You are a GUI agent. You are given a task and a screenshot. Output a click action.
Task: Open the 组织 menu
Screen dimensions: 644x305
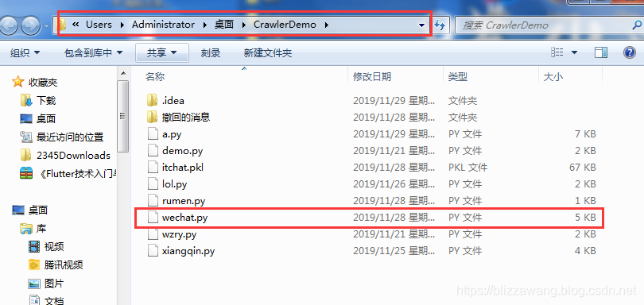[25, 52]
